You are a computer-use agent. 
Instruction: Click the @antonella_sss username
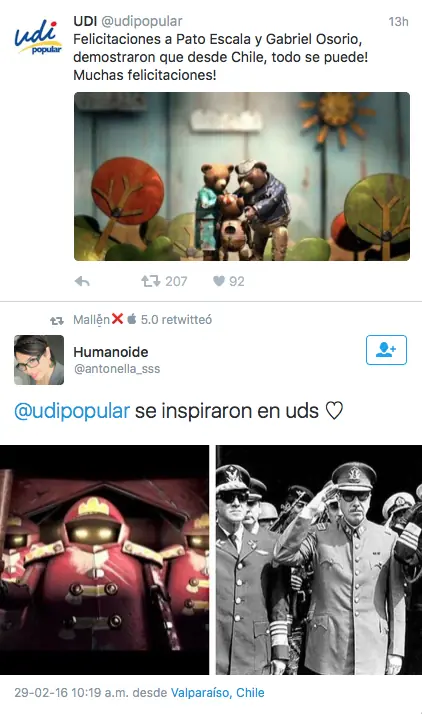(x=117, y=368)
